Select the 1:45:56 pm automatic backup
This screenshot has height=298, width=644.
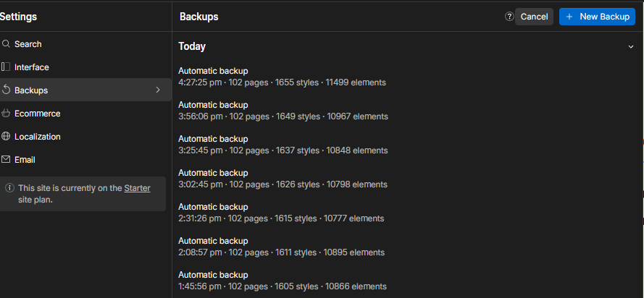click(283, 281)
